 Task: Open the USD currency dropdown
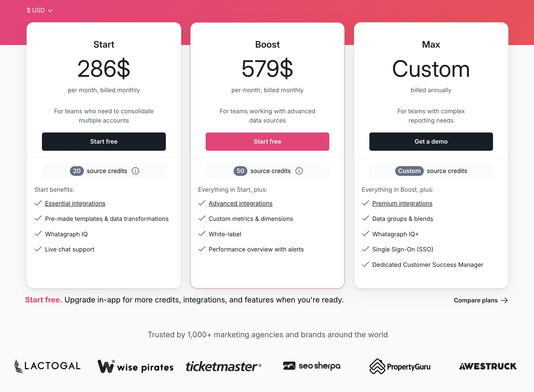(40, 10)
